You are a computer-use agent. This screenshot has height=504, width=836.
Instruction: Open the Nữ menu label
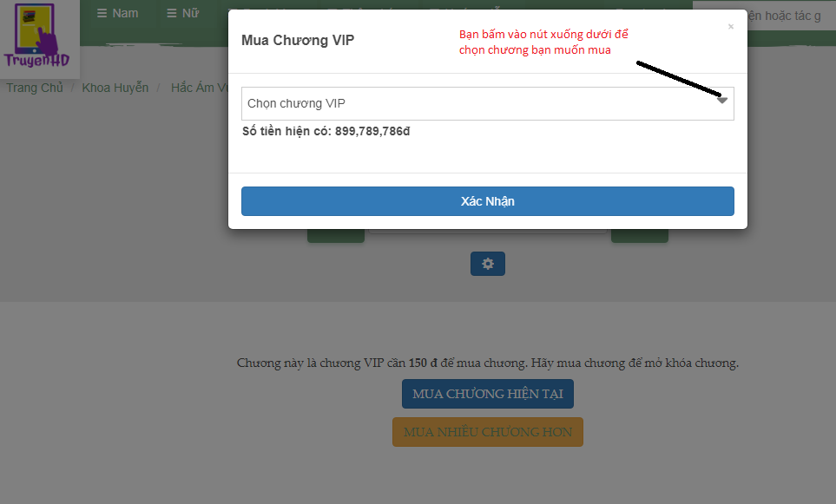(190, 13)
